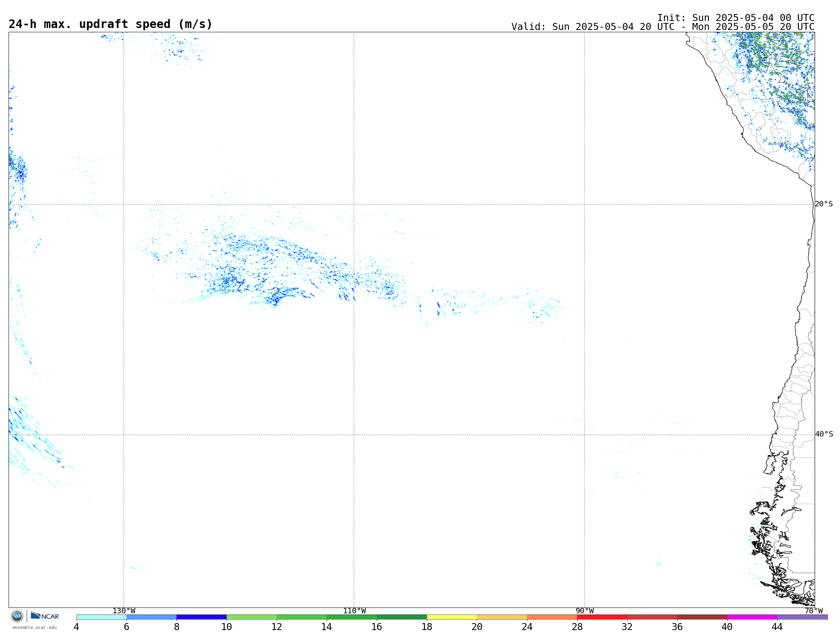Image resolution: width=840 pixels, height=632 pixels.
Task: Click the colorbar tick value 36
Action: coord(677,627)
